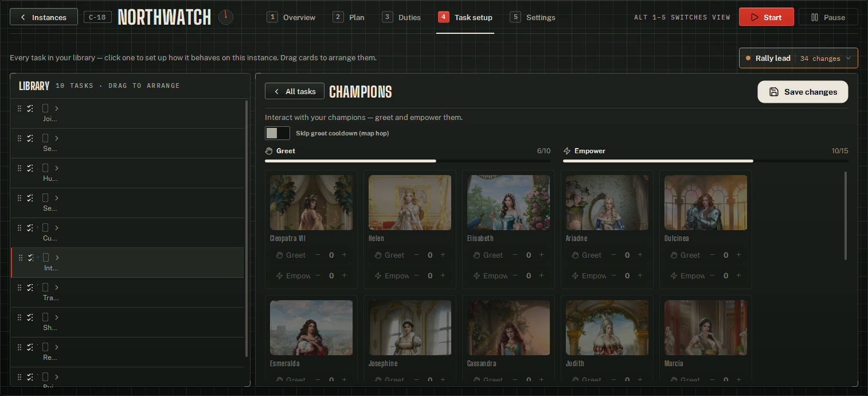Click the drag handle of the Int... task row

tap(21, 258)
